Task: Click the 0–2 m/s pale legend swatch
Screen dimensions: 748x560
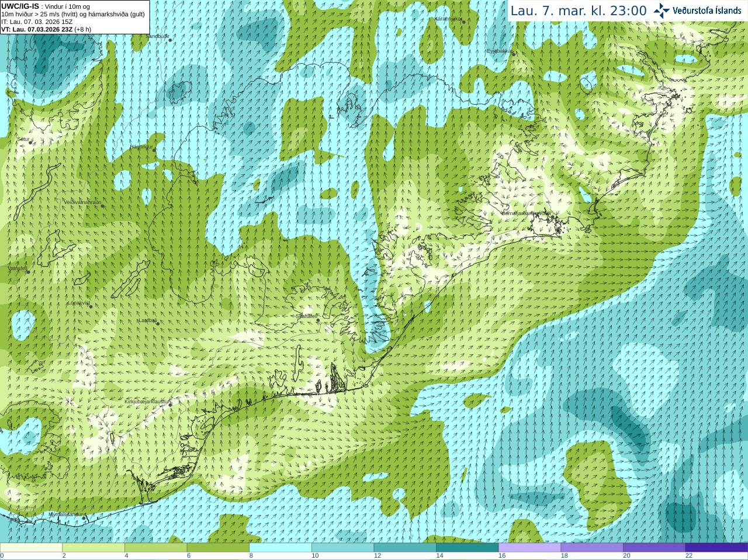Action: pos(31,548)
